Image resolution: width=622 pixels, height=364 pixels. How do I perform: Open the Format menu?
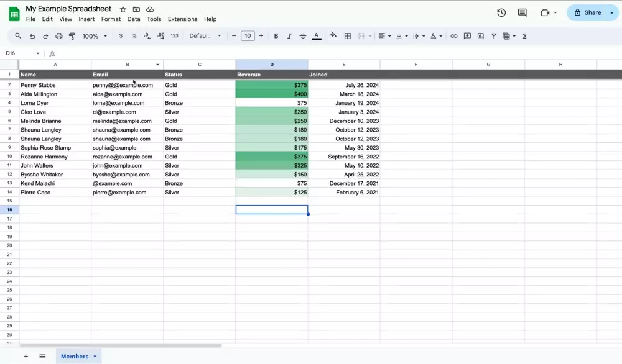click(111, 19)
